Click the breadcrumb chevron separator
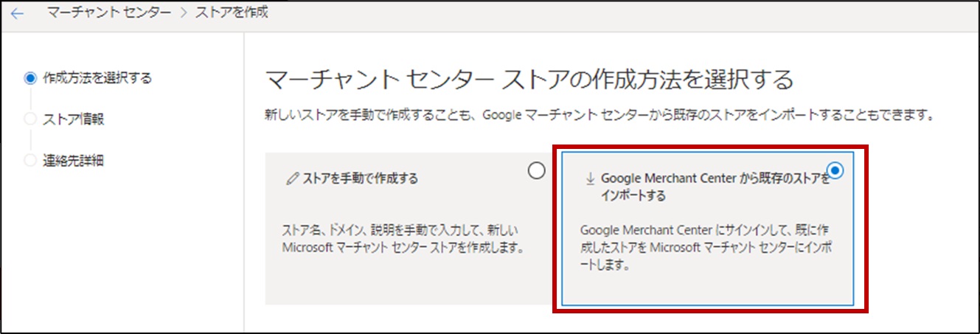The height and width of the screenshot is (334, 980). (x=184, y=14)
